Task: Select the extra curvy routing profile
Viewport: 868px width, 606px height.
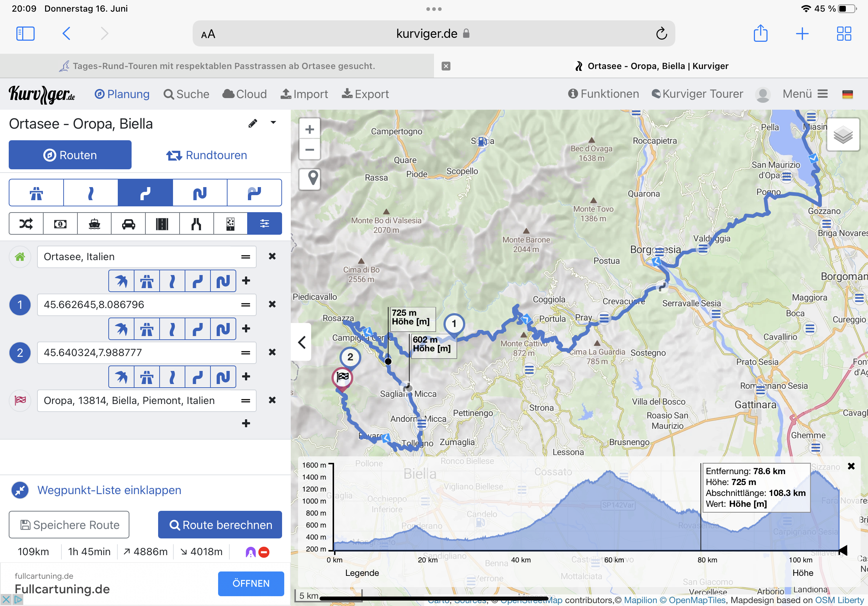Action: pyautogui.click(x=200, y=193)
